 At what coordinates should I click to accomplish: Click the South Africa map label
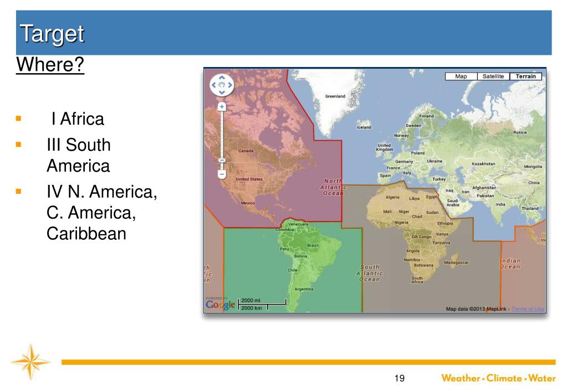tap(417, 280)
